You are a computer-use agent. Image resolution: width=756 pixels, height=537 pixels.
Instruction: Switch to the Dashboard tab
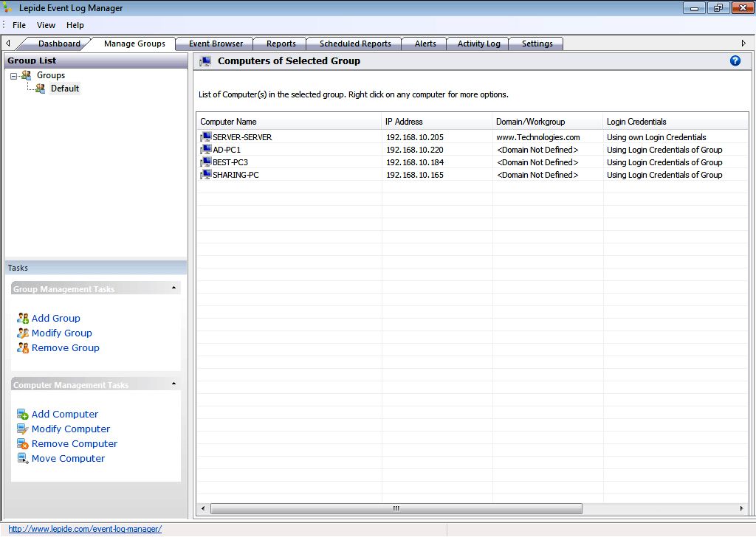coord(59,44)
